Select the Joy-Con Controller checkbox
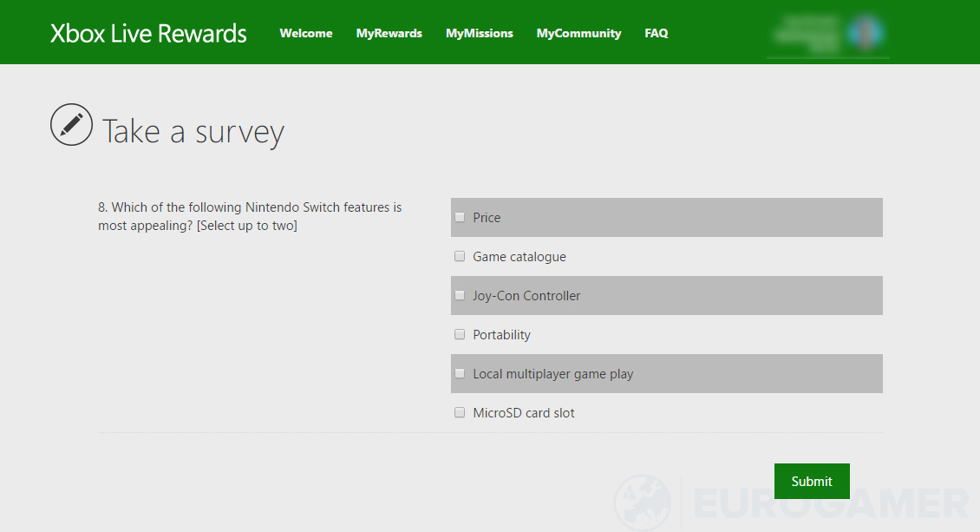The image size is (980, 532). point(460,296)
